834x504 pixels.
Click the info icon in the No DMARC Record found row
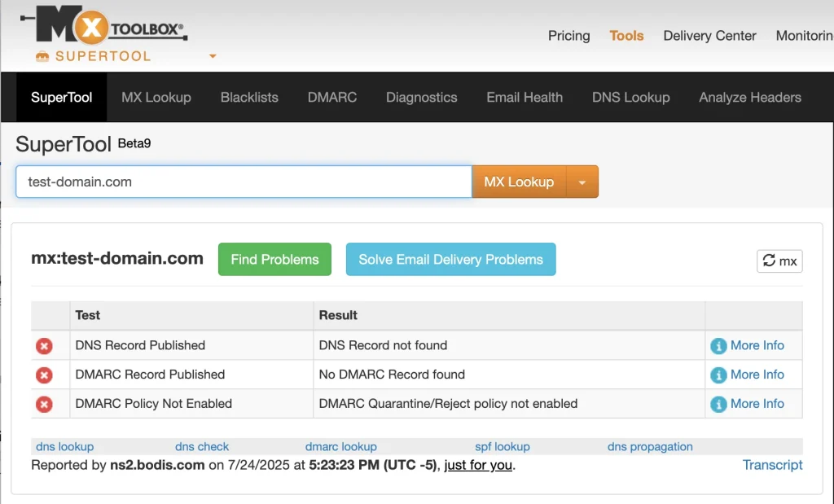pyautogui.click(x=718, y=375)
